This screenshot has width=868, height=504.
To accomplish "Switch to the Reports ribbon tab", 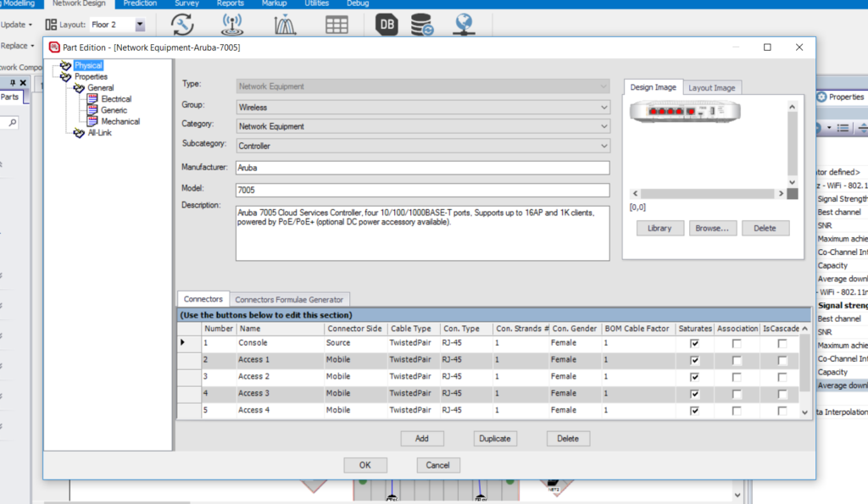I will (231, 3).
